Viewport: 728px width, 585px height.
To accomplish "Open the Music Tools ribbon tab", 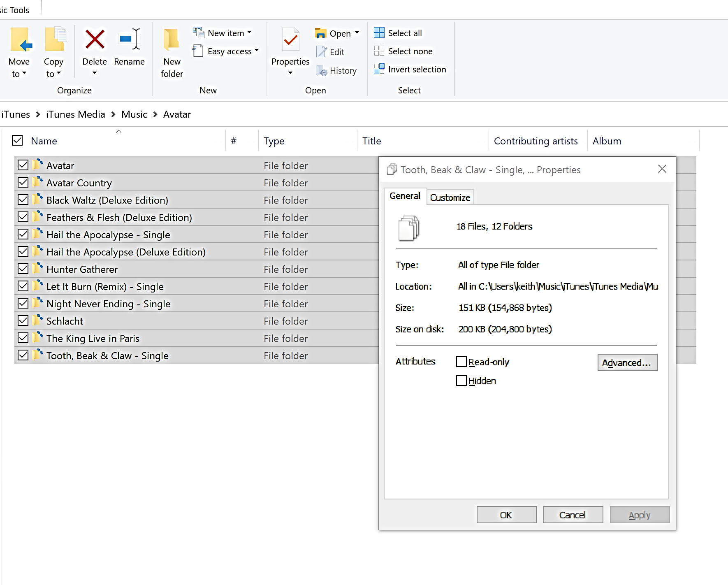I will coord(15,10).
